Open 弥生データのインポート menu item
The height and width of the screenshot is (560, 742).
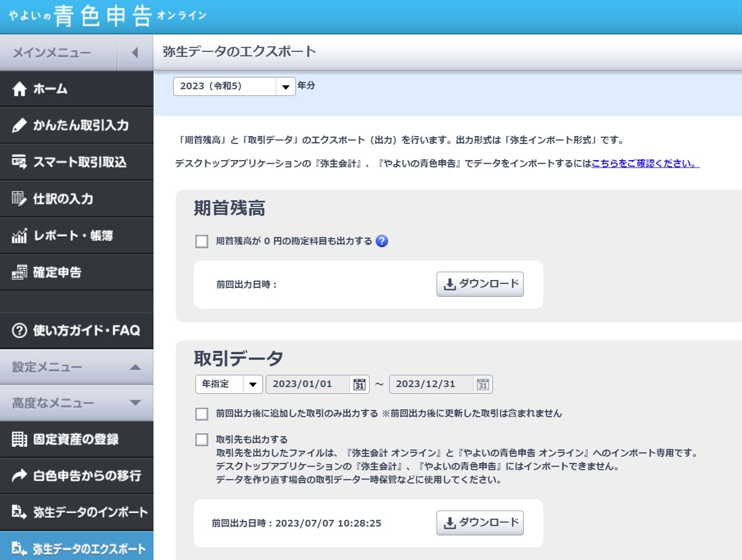click(x=77, y=512)
